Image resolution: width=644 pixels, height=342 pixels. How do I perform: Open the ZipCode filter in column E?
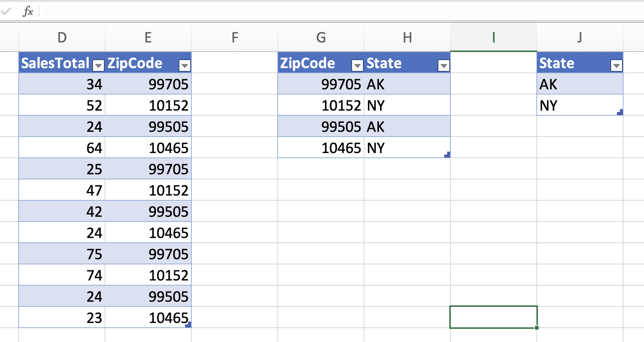[184, 65]
